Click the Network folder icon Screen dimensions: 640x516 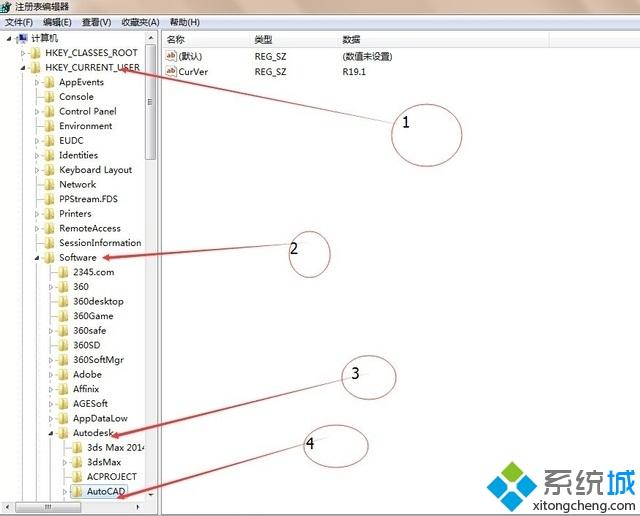point(49,185)
